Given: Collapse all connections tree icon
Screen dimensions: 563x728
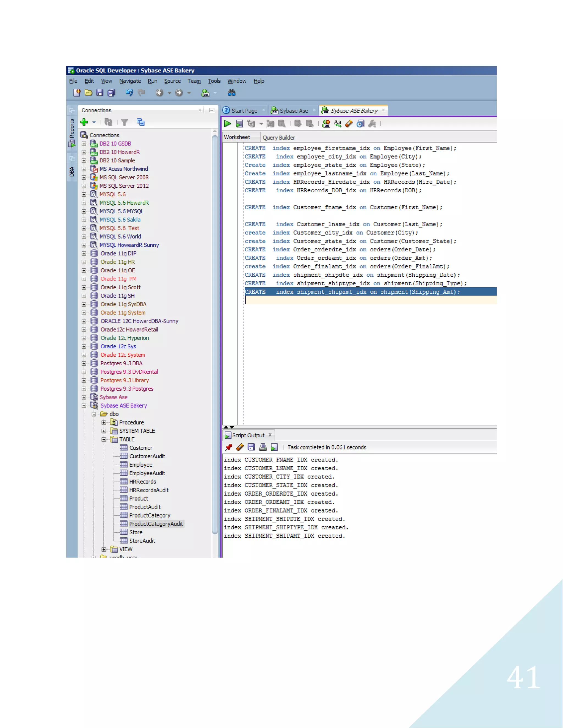Looking at the screenshot, I should tap(141, 122).
